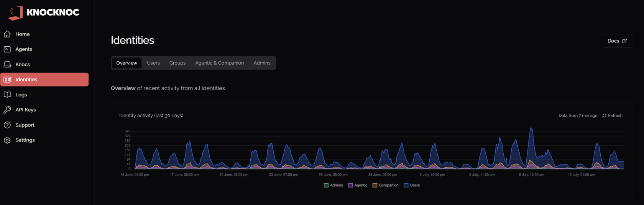644x205 pixels.
Task: Open Settings from the sidebar
Action: point(44,140)
